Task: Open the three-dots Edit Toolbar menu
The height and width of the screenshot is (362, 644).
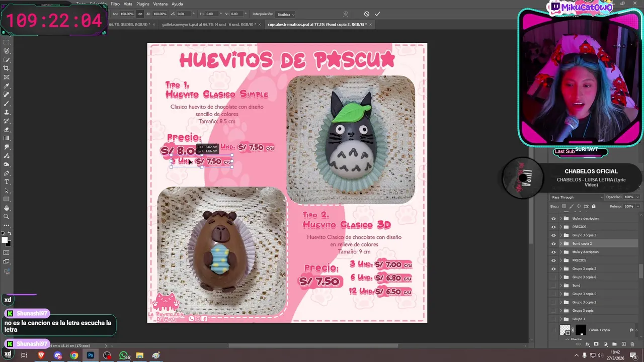Action: tap(7, 225)
